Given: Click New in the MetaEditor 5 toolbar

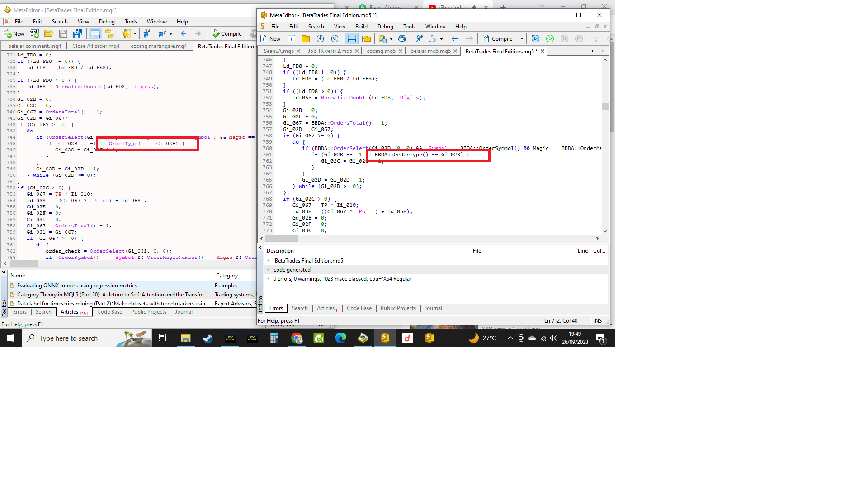Looking at the screenshot, I should coord(270,39).
